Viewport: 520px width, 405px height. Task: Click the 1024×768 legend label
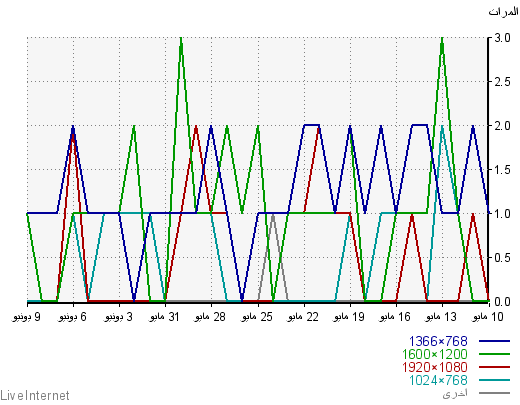tap(438, 380)
